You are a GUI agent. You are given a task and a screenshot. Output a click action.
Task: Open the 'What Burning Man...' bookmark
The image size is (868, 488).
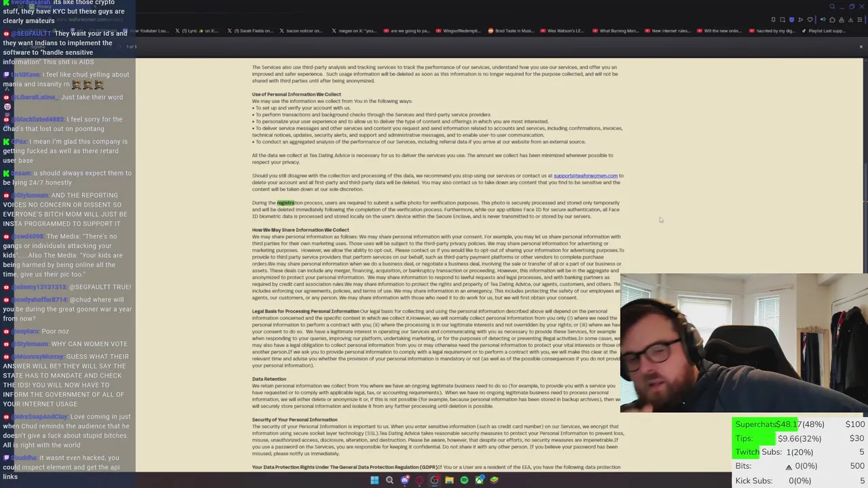614,30
